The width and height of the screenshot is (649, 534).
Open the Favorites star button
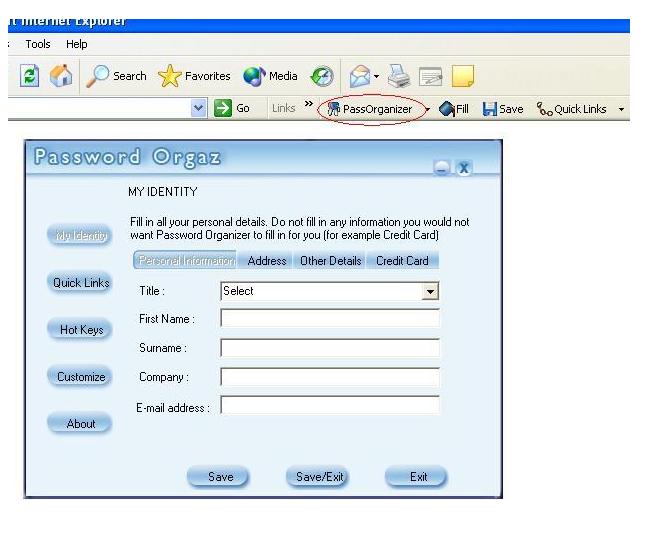[x=194, y=76]
